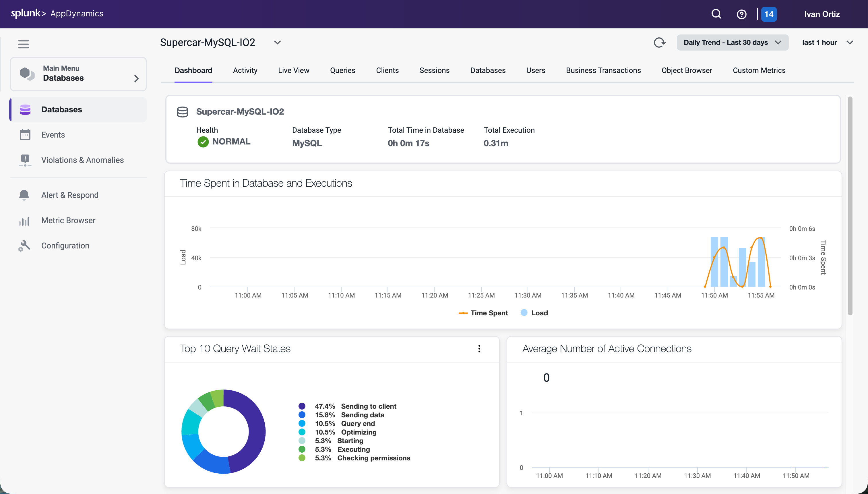The height and width of the screenshot is (494, 868).
Task: Open Configuration in the sidebar
Action: [65, 246]
